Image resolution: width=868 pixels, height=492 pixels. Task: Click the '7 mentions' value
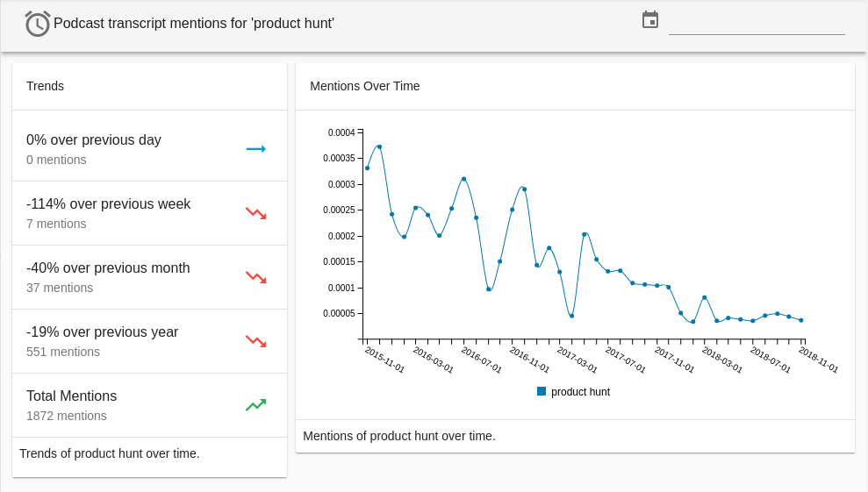[56, 224]
